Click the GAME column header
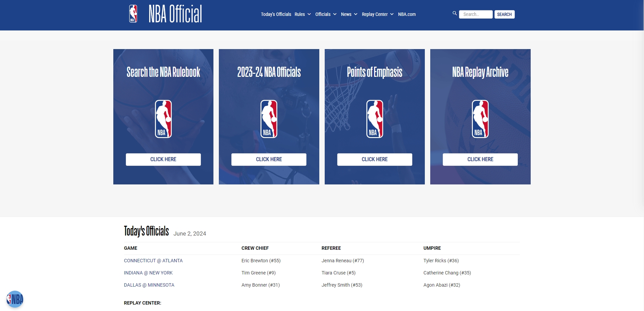 [x=131, y=248]
